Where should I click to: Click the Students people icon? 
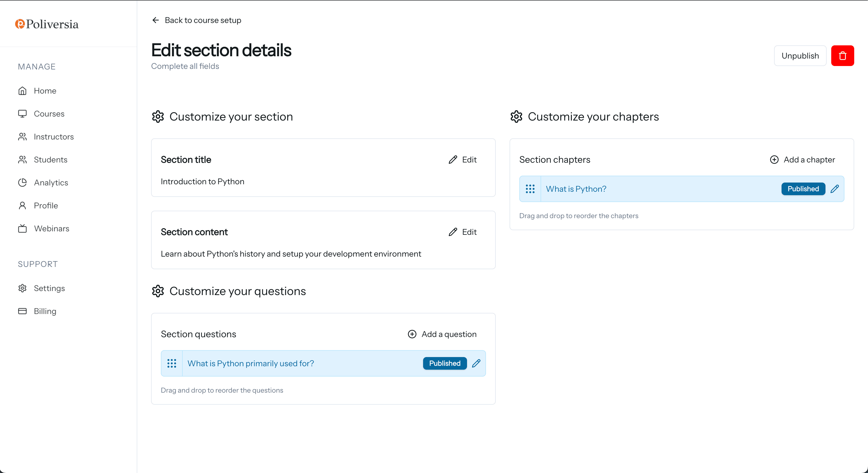pos(22,159)
